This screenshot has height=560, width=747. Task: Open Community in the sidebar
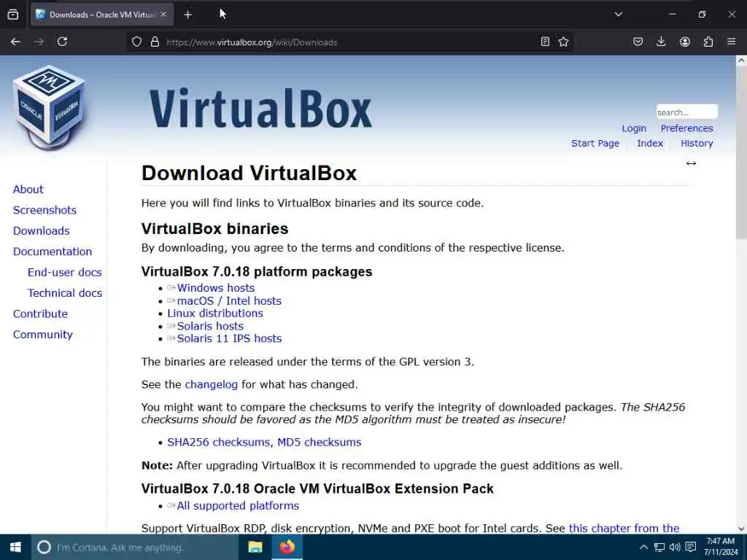click(x=43, y=335)
